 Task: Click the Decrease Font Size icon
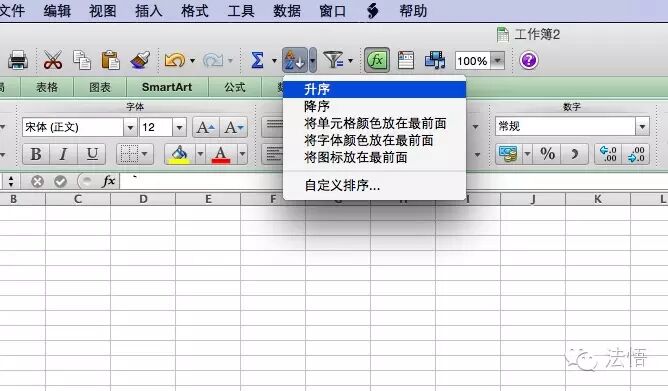click(x=234, y=127)
